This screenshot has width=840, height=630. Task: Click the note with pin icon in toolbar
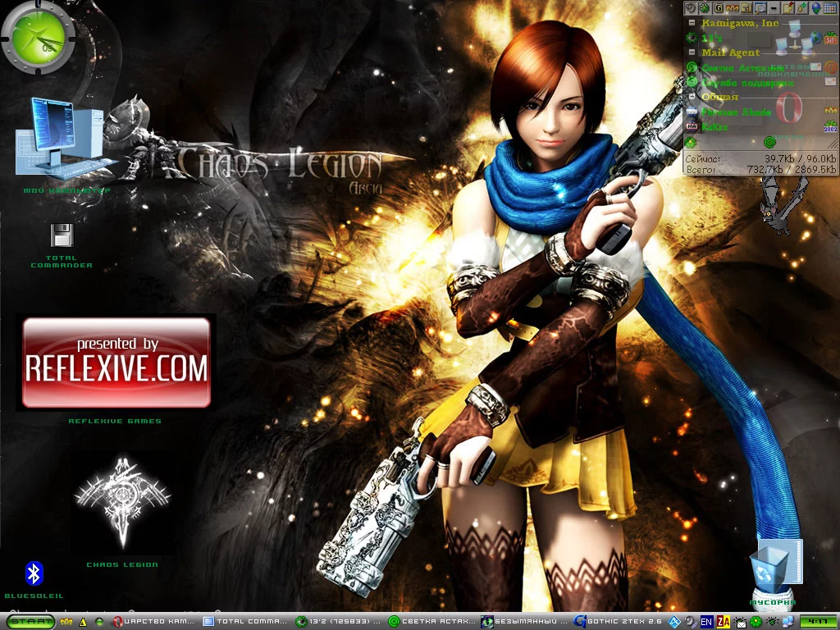pos(788,7)
